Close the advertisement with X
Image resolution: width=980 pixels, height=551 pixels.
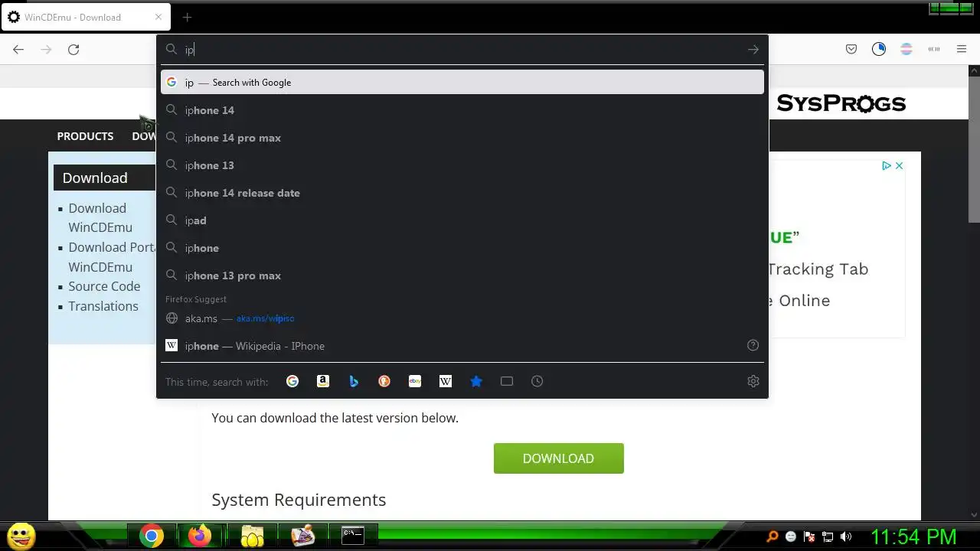[900, 165]
